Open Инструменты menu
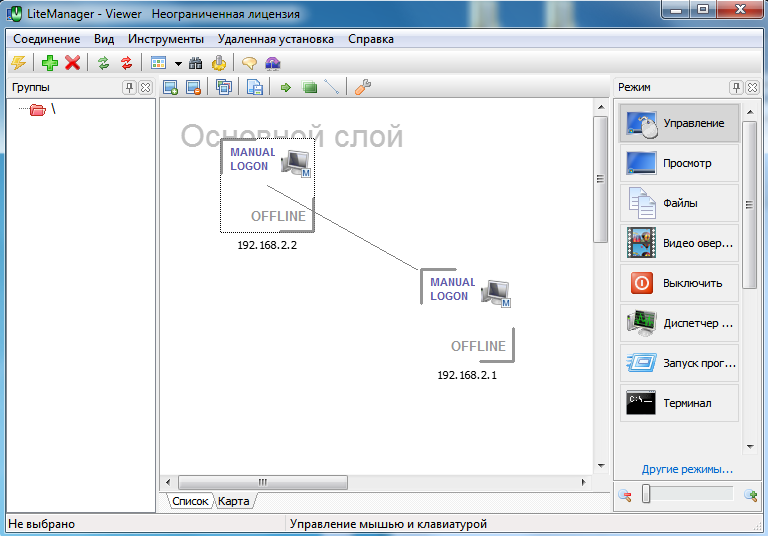 pos(166,39)
